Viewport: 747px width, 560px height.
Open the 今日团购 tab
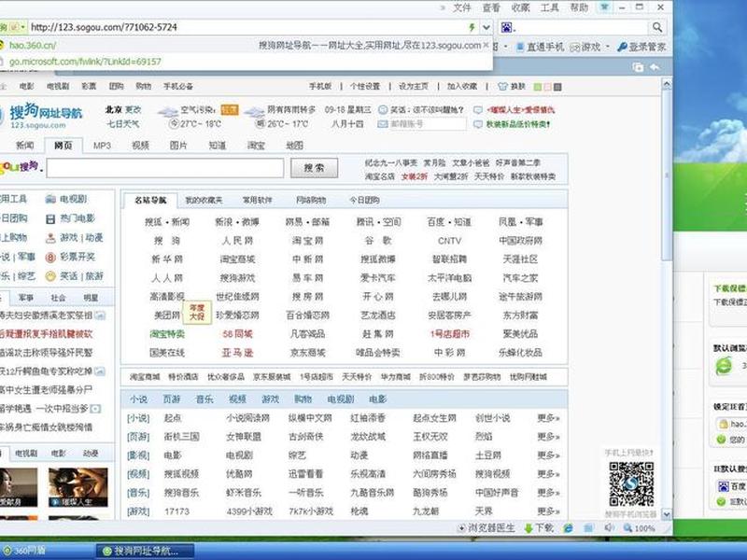click(x=364, y=201)
